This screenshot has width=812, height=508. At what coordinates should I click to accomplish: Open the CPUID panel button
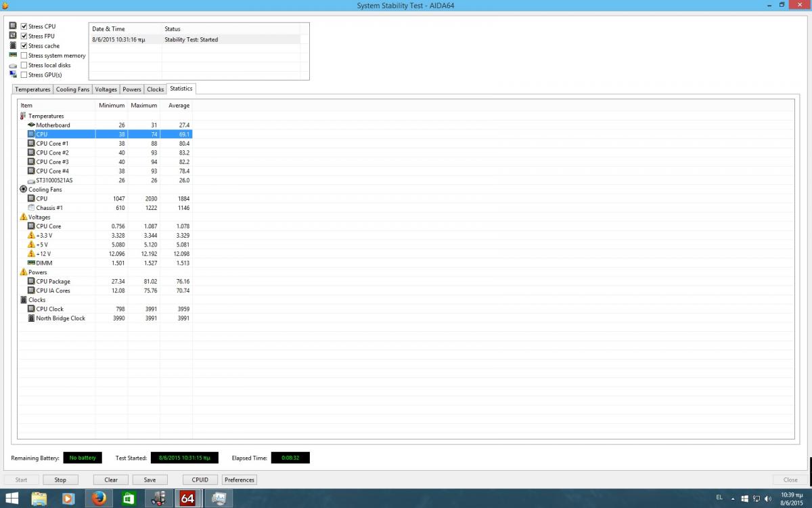(200, 480)
